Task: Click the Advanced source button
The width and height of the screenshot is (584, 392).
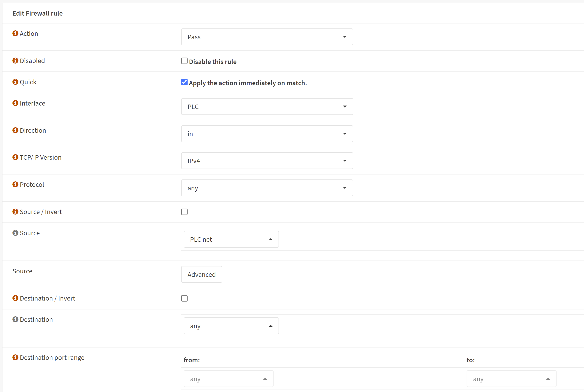Action: pos(201,275)
